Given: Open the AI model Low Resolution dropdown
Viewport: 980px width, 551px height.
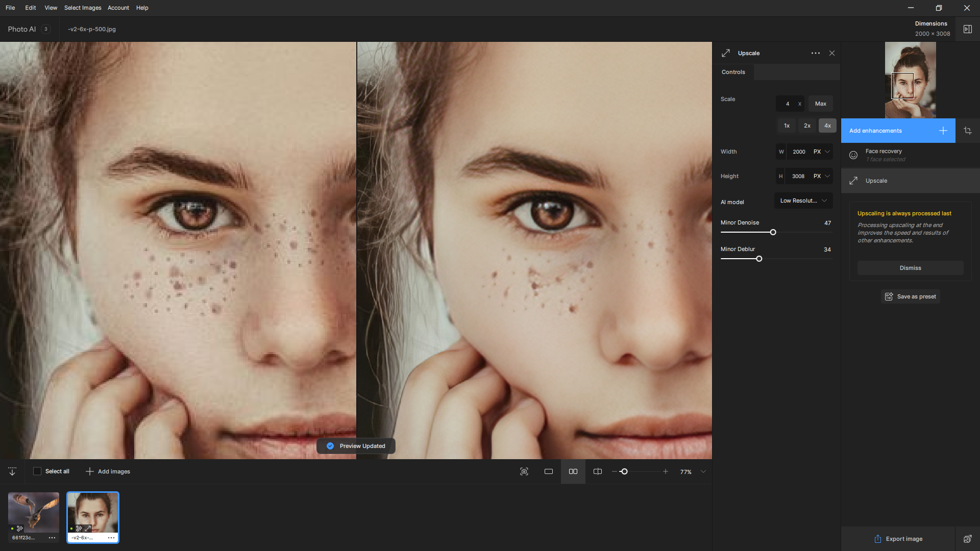Looking at the screenshot, I should tap(803, 201).
